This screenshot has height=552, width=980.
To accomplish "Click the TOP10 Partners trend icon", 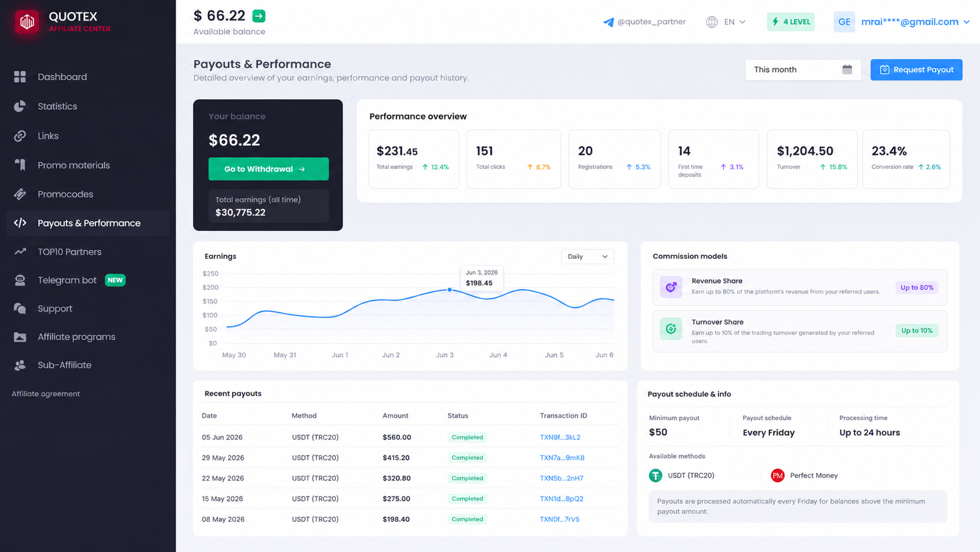I will pyautogui.click(x=20, y=252).
